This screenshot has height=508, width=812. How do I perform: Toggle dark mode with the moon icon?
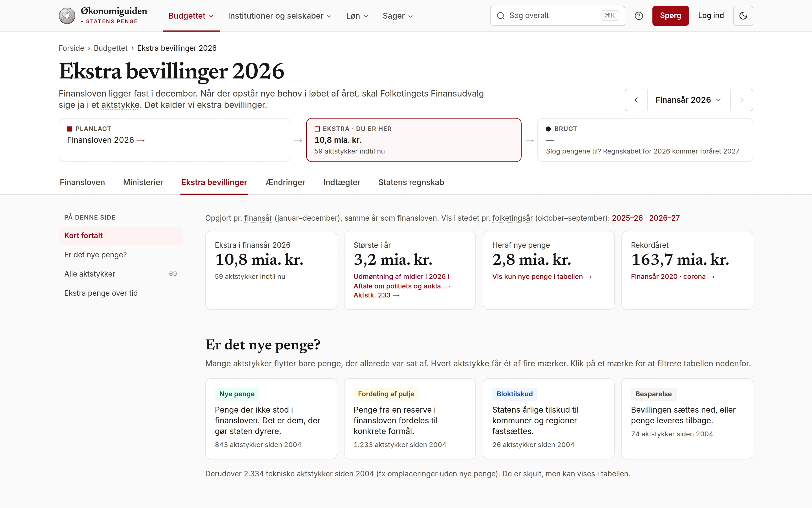tap(743, 16)
